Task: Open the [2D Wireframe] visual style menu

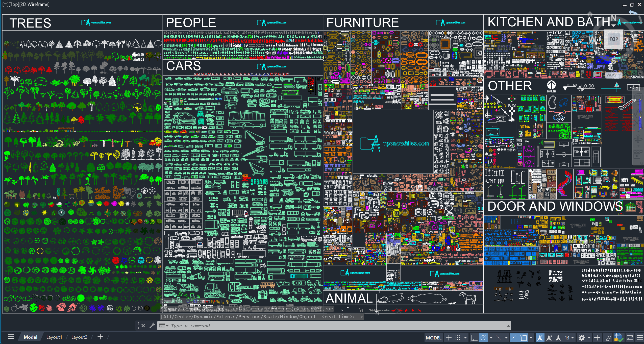Action: 34,4
